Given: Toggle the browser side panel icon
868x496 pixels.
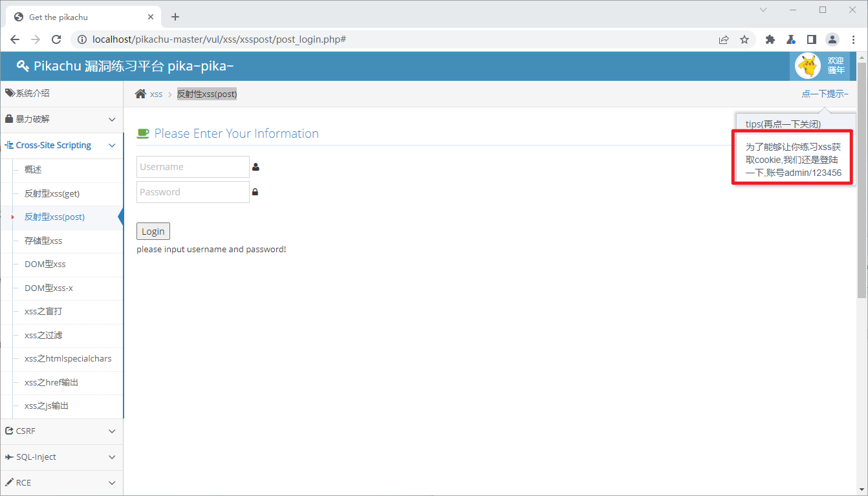Looking at the screenshot, I should [811, 39].
